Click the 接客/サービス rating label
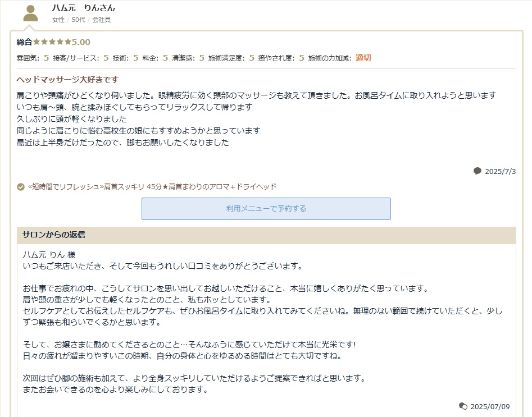 pyautogui.click(x=76, y=58)
